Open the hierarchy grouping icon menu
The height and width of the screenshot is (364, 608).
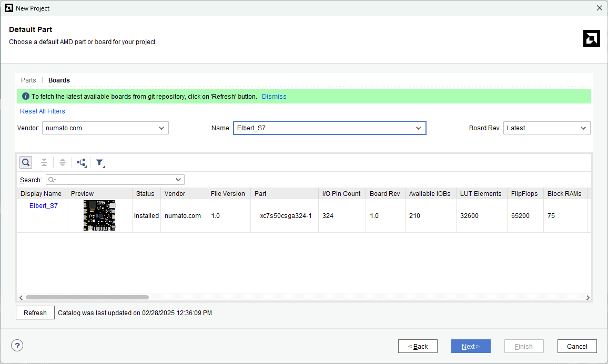tap(82, 163)
